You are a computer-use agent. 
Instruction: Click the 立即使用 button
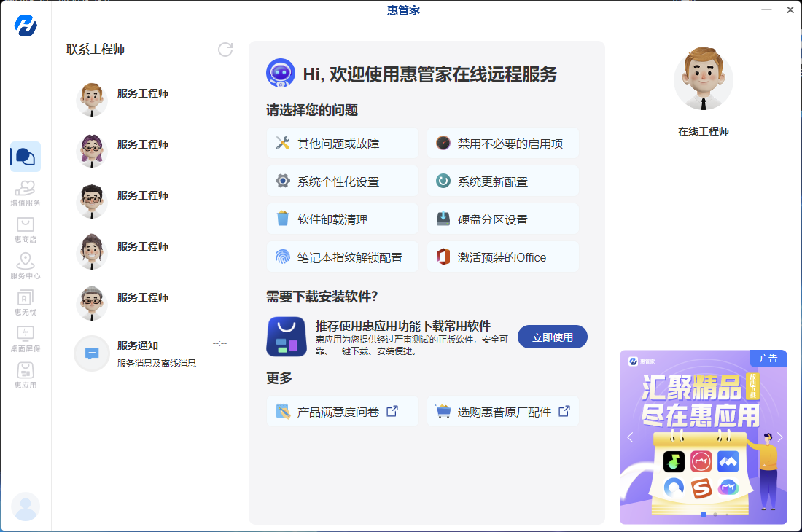552,337
